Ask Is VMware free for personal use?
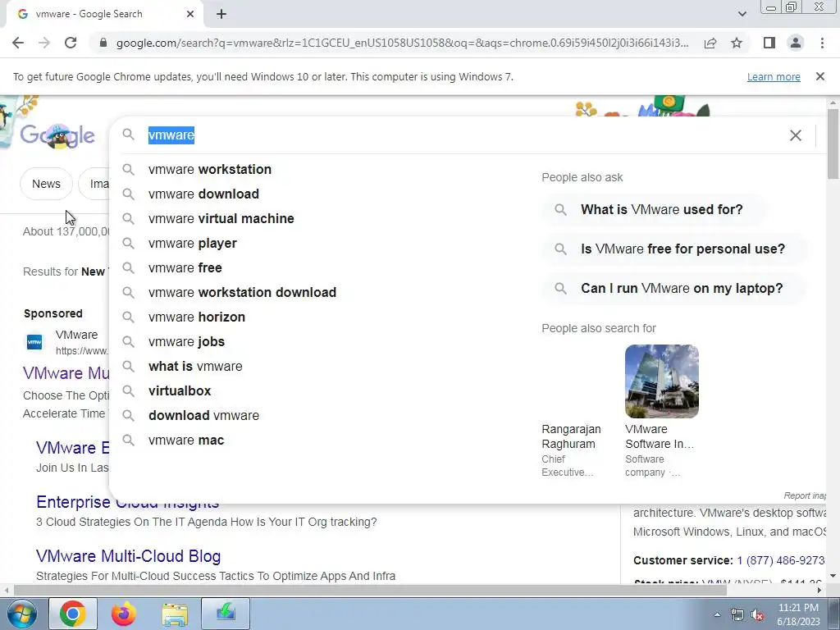 pyautogui.click(x=674, y=249)
